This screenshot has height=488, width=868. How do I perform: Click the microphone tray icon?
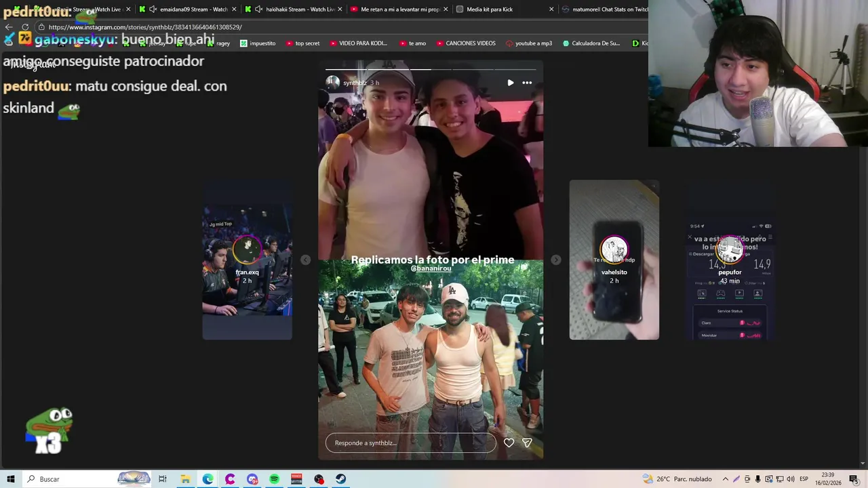(758, 479)
